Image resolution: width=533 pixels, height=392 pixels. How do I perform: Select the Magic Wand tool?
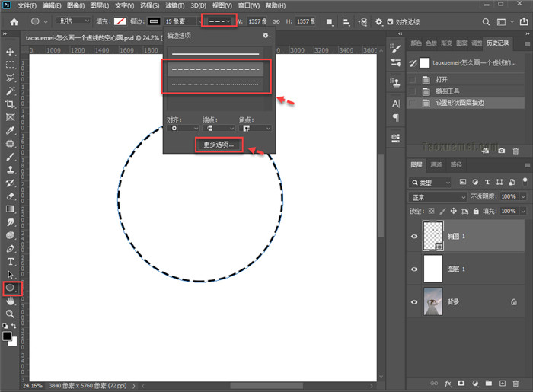(x=10, y=91)
